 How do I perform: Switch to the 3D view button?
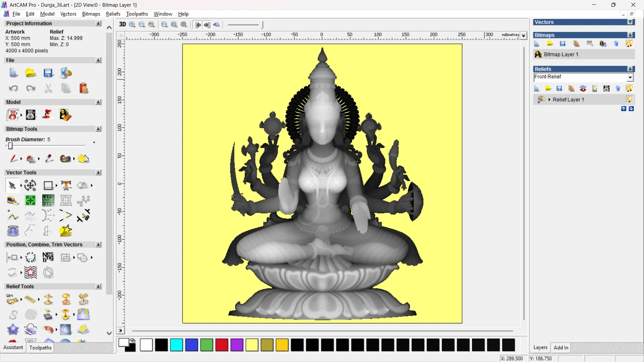[122, 24]
